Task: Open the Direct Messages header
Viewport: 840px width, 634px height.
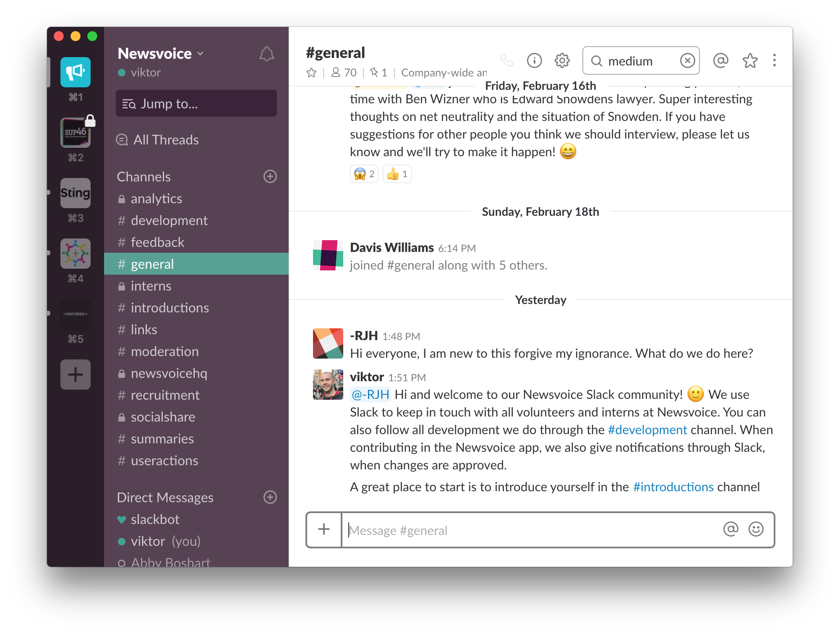Action: pyautogui.click(x=165, y=498)
